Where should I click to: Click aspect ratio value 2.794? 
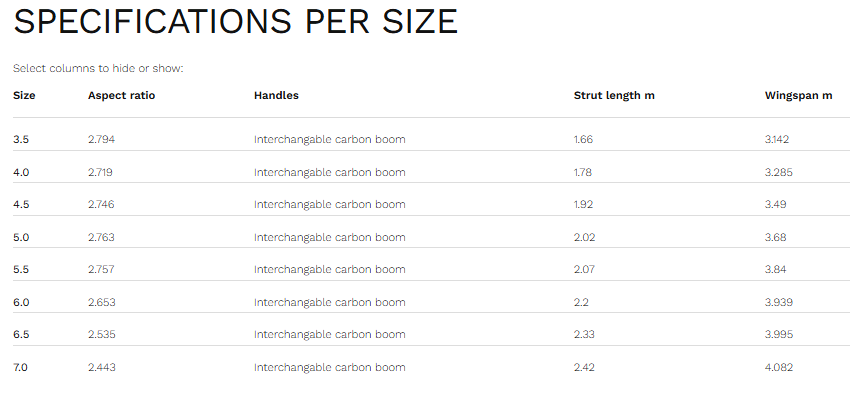(x=101, y=139)
